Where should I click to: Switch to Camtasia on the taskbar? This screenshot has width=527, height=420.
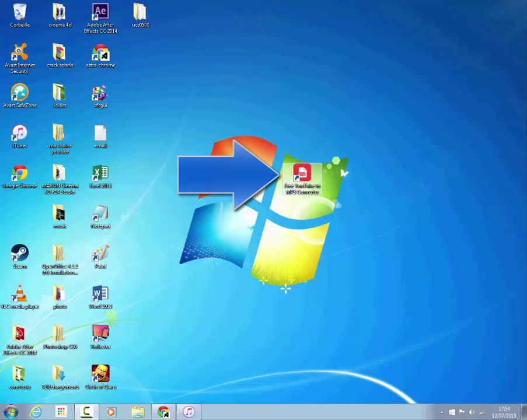tap(87, 412)
